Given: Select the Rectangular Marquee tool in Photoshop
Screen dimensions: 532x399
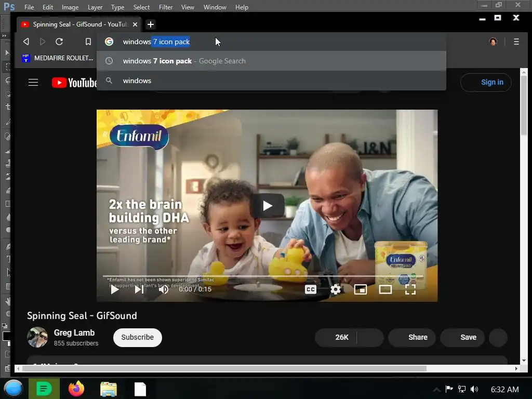Looking at the screenshot, I should (x=7, y=67).
